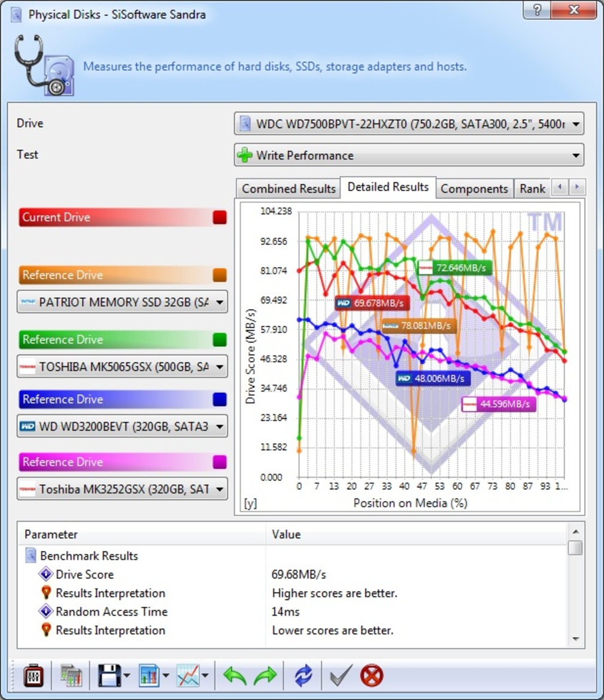Viewport: 604px width, 700px height.
Task: Click the lightbulb icon beside first Results Interpretation
Action: tap(46, 593)
